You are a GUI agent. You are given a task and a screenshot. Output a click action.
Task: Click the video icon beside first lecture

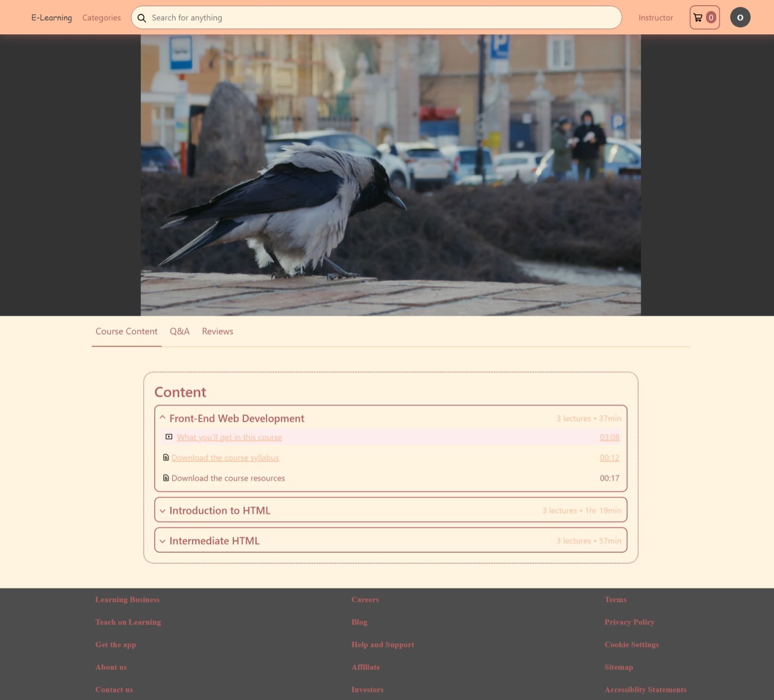click(x=169, y=437)
